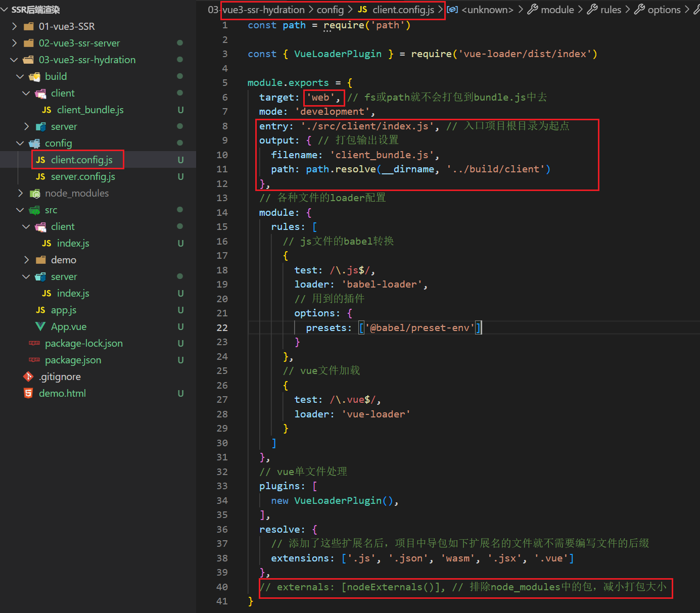The image size is (700, 613).
Task: Collapse the config folder chevron
Action: pos(20,143)
